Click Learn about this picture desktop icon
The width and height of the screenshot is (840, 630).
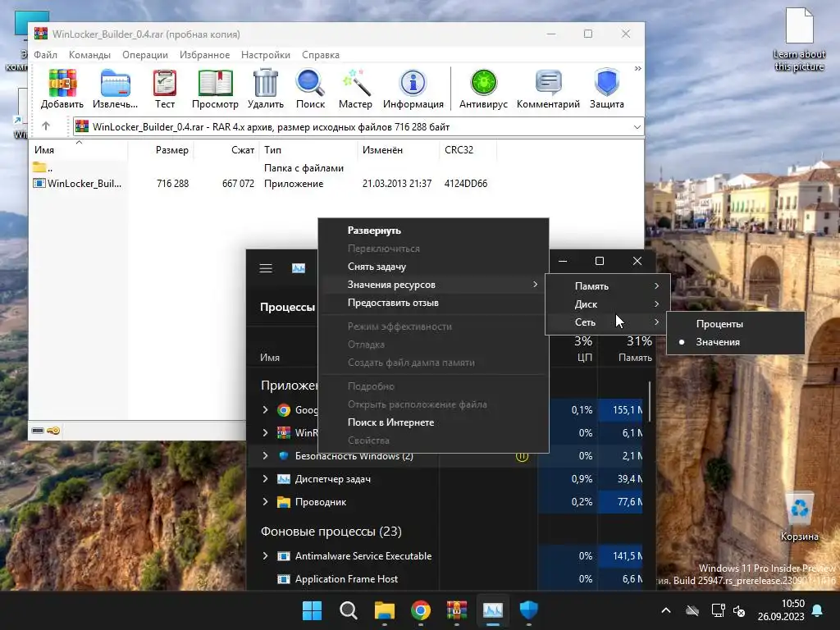coord(799,39)
